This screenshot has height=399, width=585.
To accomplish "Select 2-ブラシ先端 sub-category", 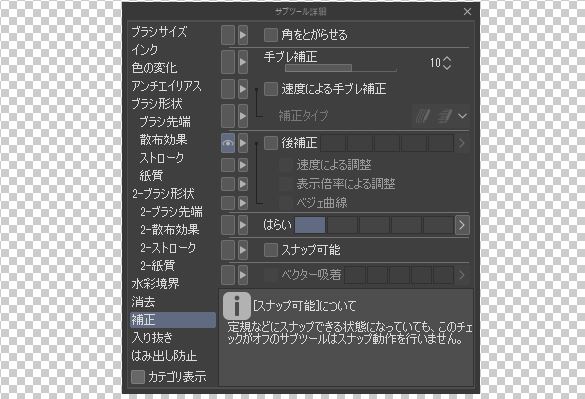I will [x=171, y=212].
